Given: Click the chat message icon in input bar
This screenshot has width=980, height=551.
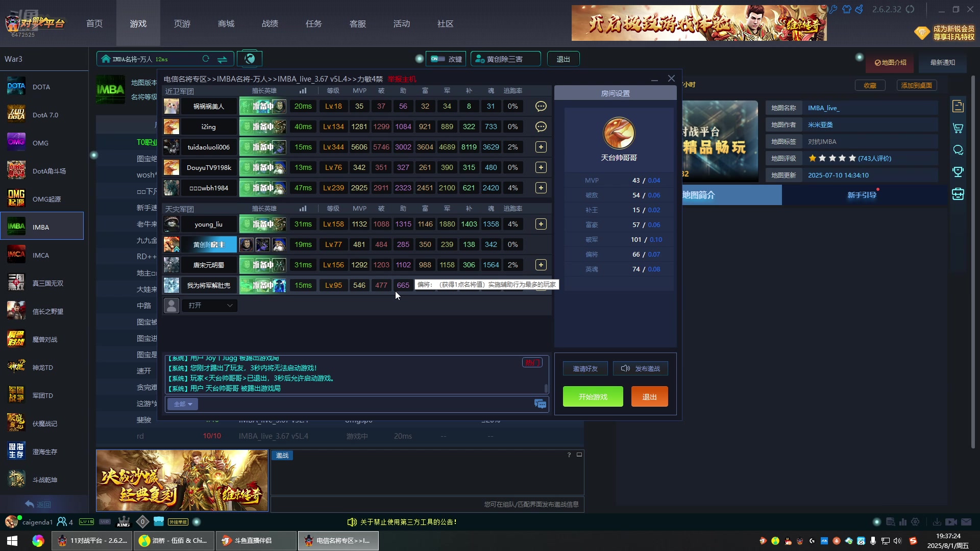Looking at the screenshot, I should [x=540, y=404].
